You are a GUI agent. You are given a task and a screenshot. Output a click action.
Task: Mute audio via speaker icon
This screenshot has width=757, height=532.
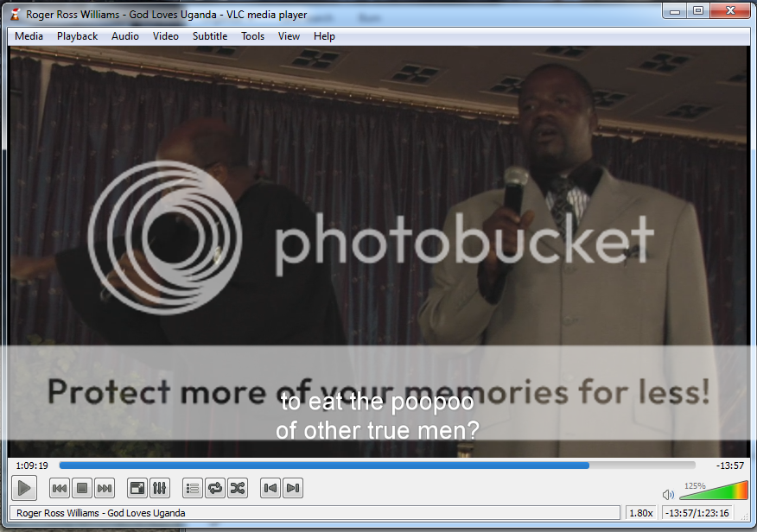click(x=668, y=494)
